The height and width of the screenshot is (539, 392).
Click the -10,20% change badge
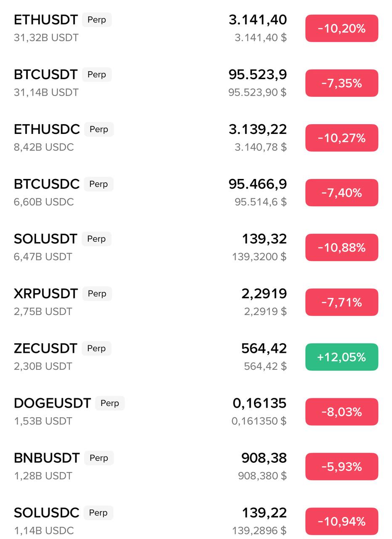click(342, 29)
